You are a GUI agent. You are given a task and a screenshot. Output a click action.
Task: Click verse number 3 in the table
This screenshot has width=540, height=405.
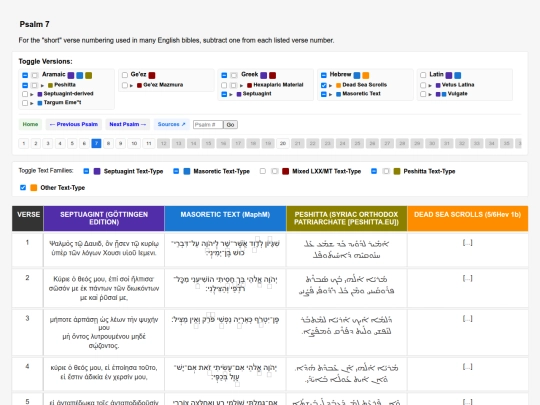[x=27, y=319]
